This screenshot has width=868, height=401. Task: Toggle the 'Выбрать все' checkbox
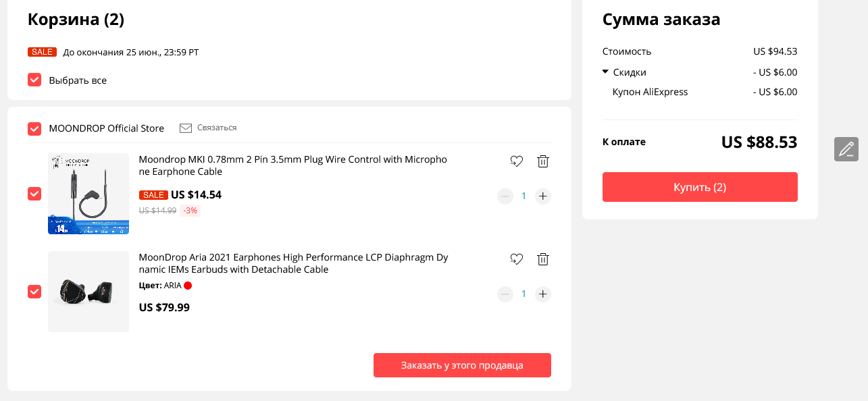[34, 80]
